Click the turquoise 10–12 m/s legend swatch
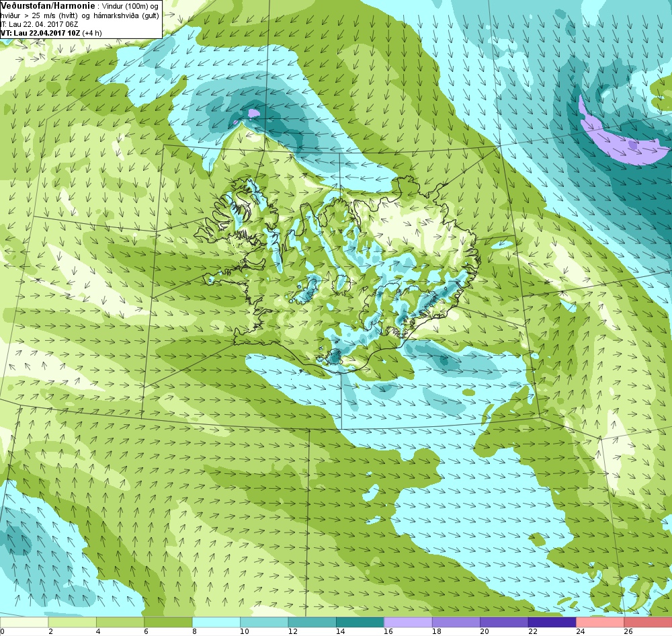 264,622
